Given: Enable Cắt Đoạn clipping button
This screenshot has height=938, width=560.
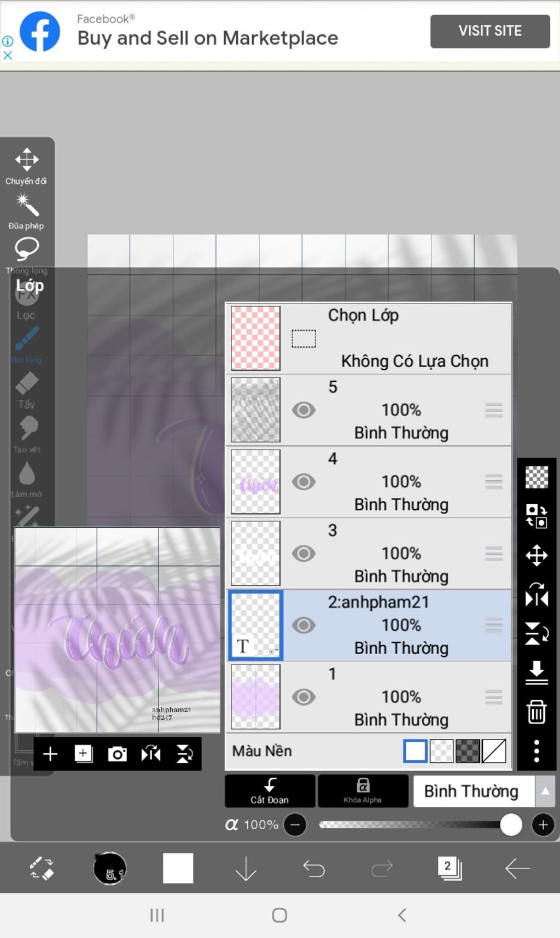Looking at the screenshot, I should (x=270, y=791).
